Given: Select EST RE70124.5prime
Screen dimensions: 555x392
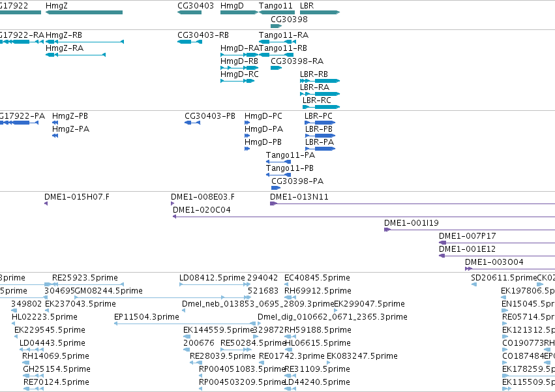Looking at the screenshot, I should (x=56, y=382).
